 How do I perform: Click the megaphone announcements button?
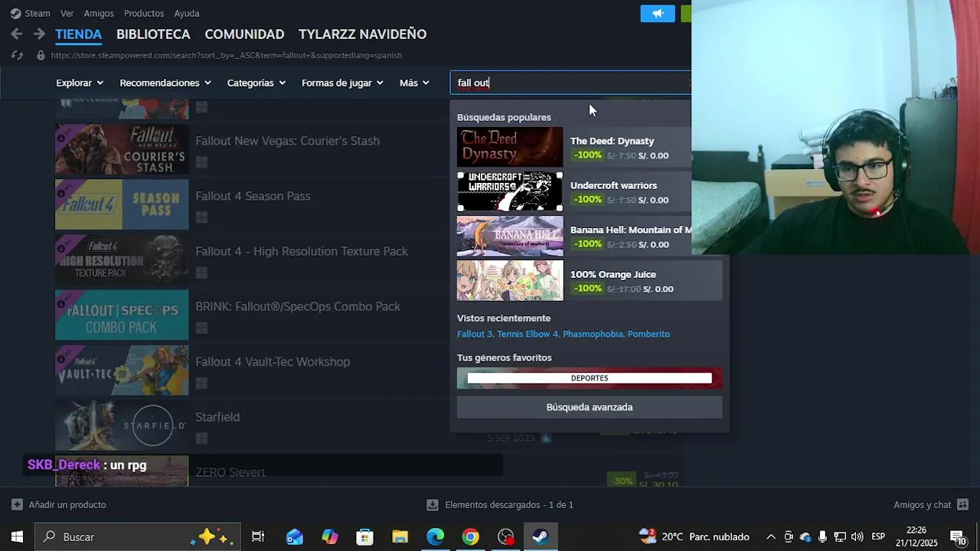click(x=658, y=13)
